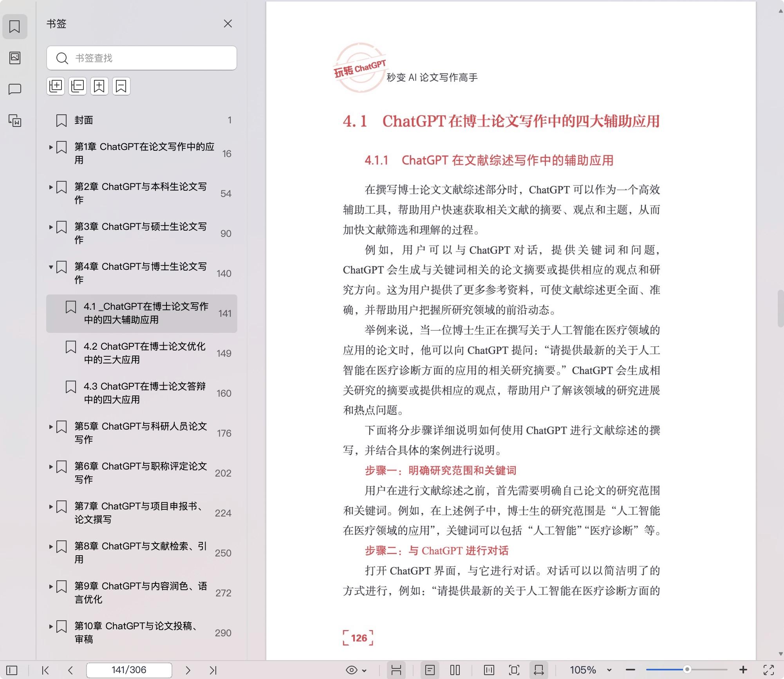The height and width of the screenshot is (679, 784).
Task: Expand 第6章 ChatGPT与职称评定论文写作
Action: (51, 467)
